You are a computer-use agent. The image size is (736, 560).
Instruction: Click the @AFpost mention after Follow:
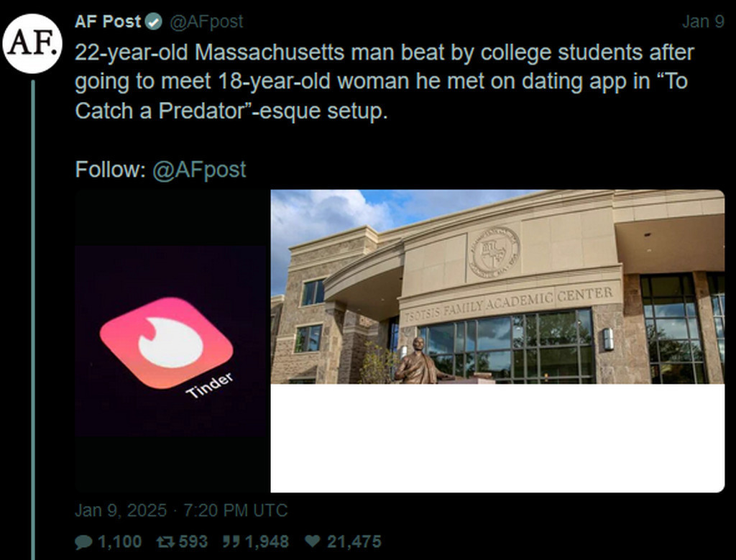(199, 170)
